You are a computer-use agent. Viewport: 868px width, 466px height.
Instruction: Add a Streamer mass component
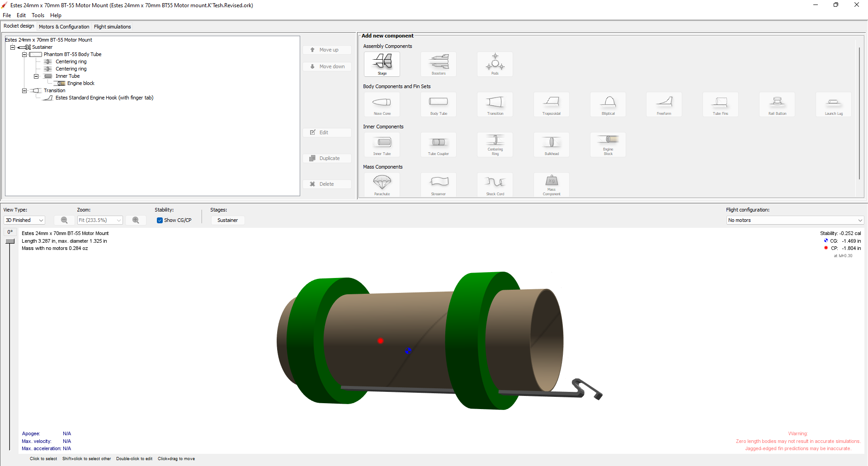(439, 184)
